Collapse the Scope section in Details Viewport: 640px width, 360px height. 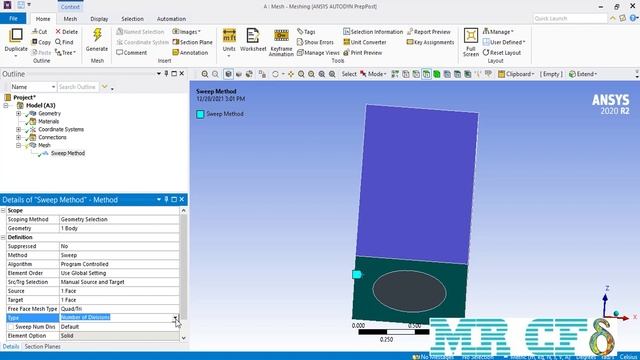pos(3,211)
